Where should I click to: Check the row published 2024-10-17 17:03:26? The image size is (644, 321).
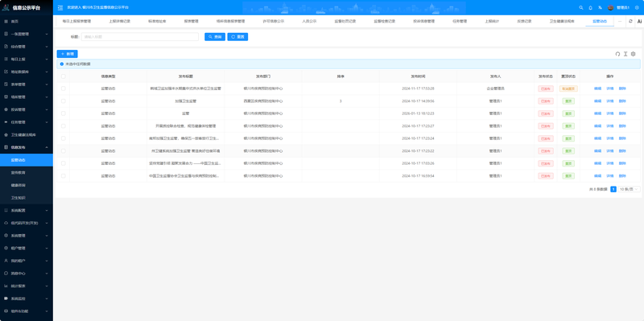point(64,163)
